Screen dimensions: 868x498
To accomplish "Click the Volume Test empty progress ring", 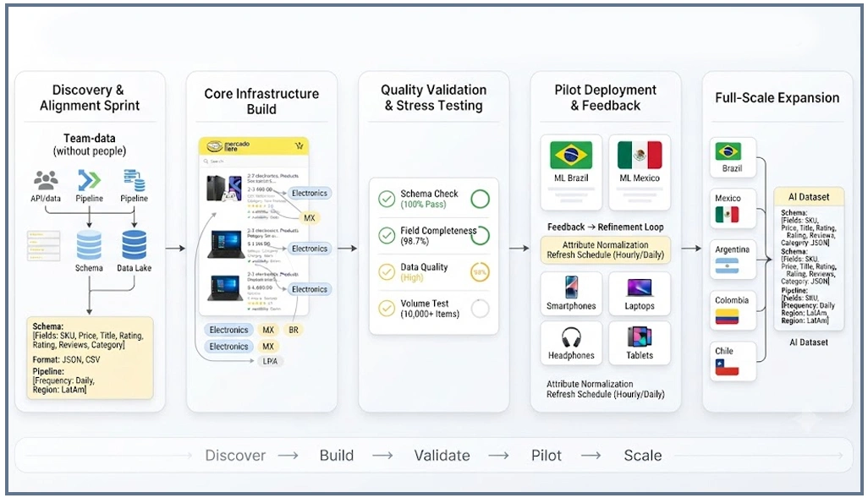I will click(x=480, y=309).
